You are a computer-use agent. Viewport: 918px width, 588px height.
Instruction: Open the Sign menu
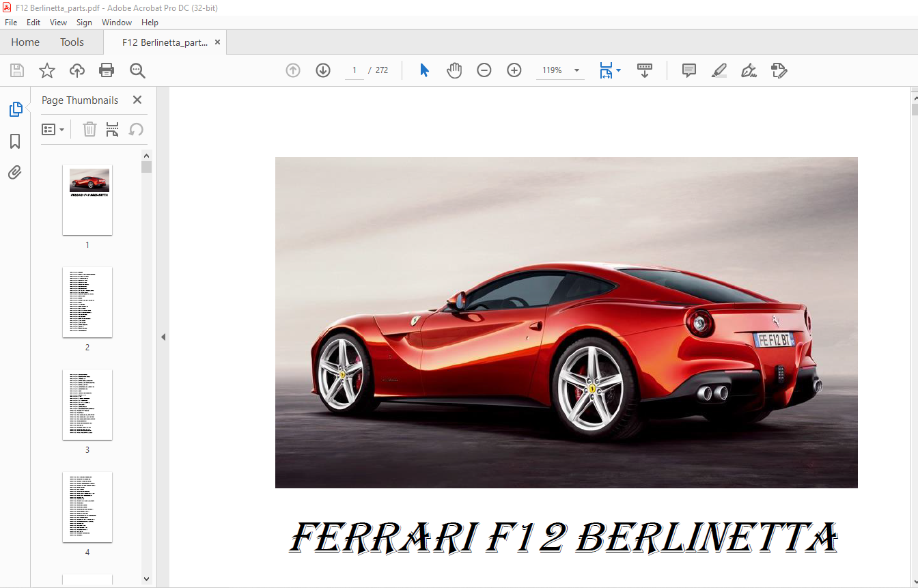[84, 23]
